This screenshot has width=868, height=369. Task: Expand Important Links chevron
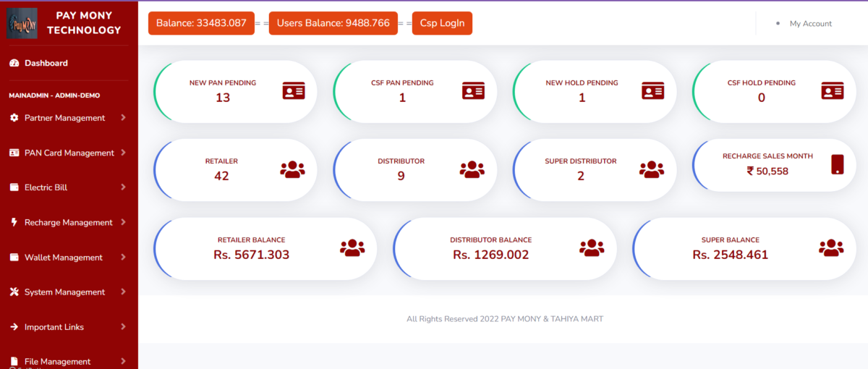pos(123,326)
